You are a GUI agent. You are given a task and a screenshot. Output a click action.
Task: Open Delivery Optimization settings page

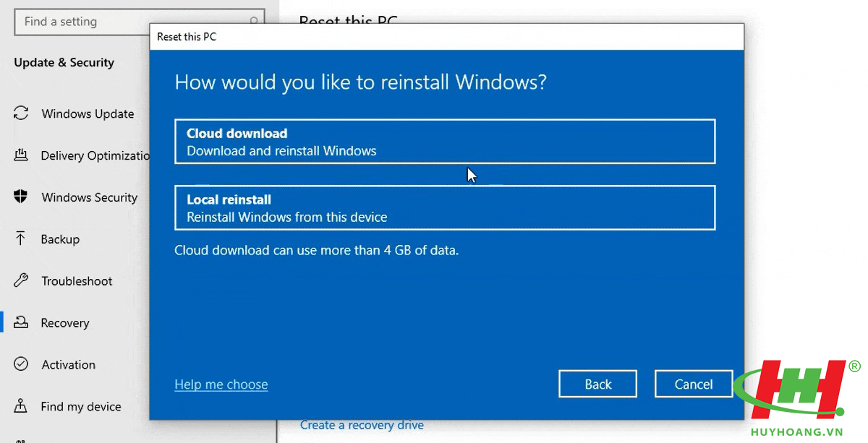point(95,155)
